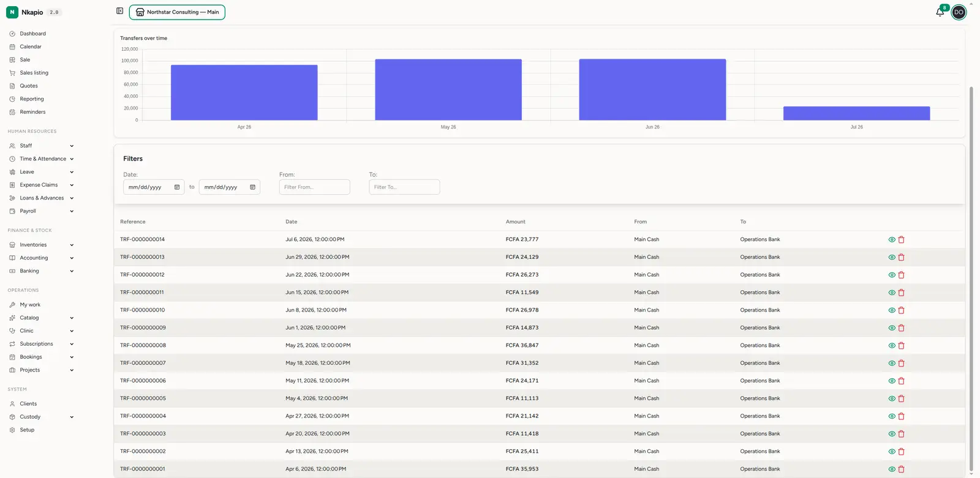
Task: Open the Quotes page
Action: (x=29, y=86)
